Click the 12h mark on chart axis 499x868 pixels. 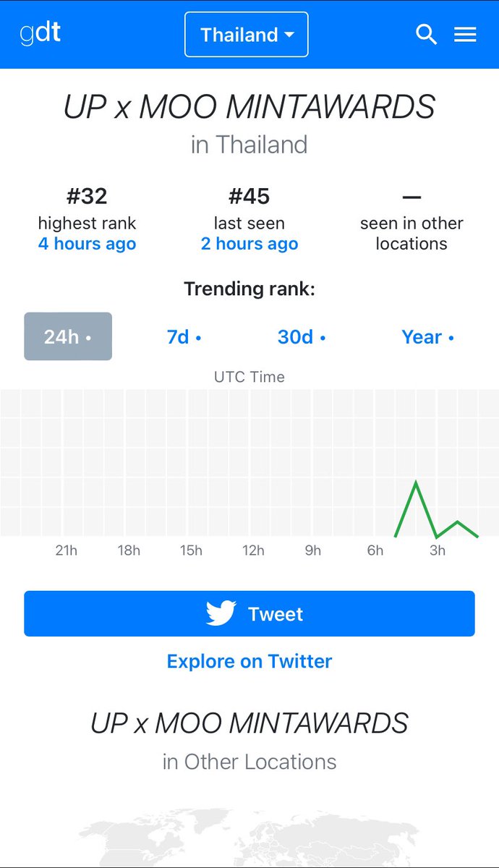click(x=253, y=550)
